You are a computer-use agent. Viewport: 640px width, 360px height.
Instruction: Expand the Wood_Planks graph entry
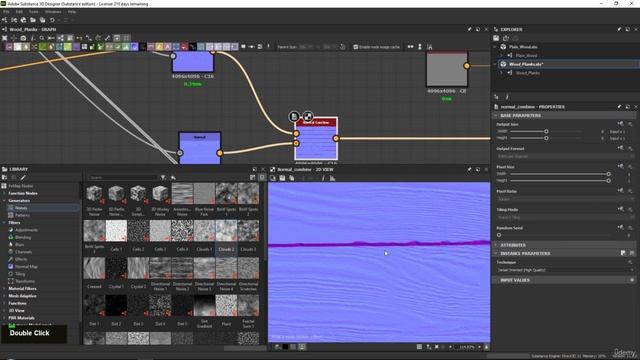click(501, 73)
